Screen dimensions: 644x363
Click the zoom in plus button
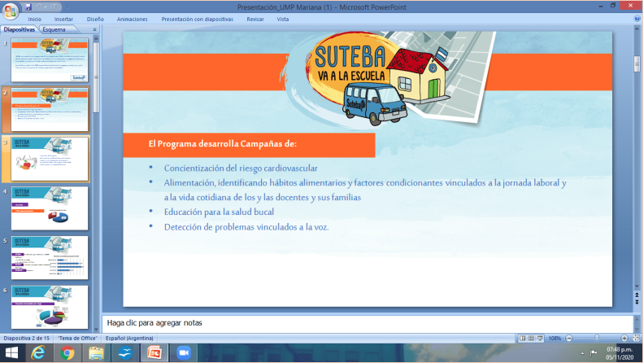pos(624,338)
